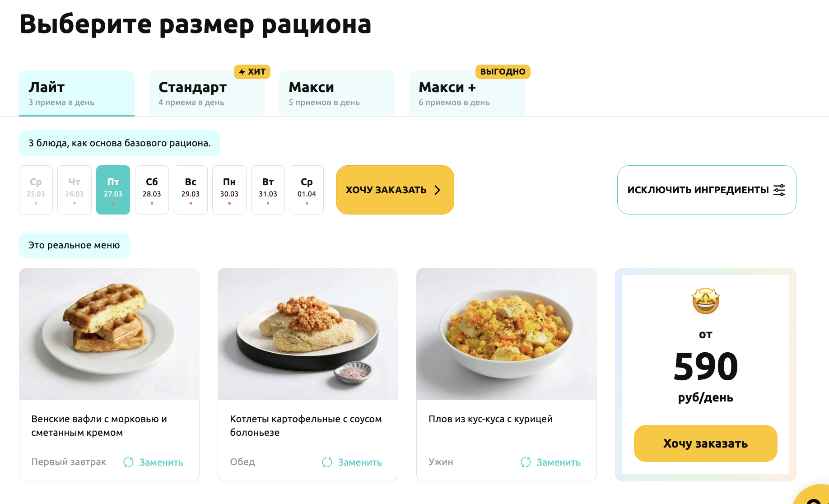Screen dimensions: 829x504
Task: Click the replace icon next to Ужин
Action: pos(526,462)
